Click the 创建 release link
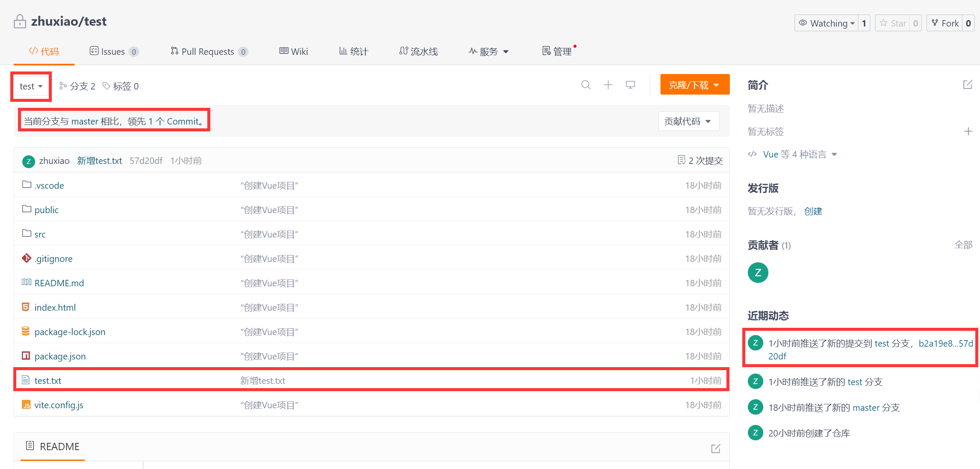Screen dimensions: 980x469 813,211
